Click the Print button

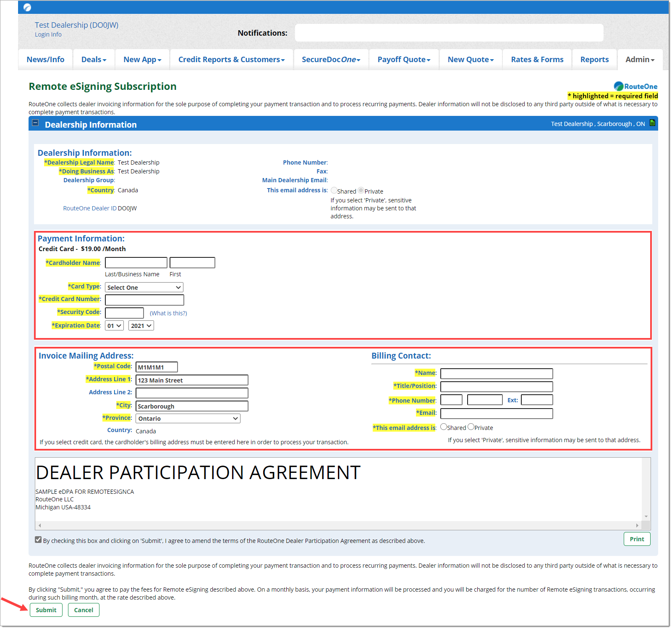click(637, 539)
